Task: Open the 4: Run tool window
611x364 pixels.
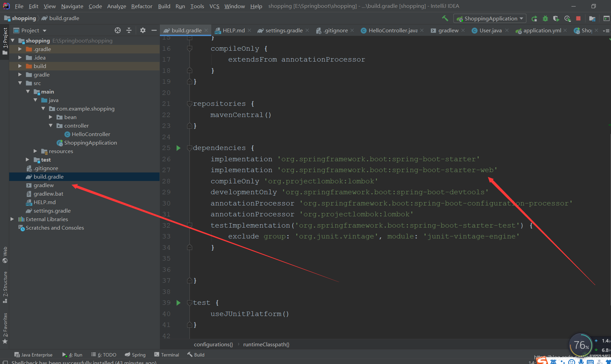Action: [72, 354]
